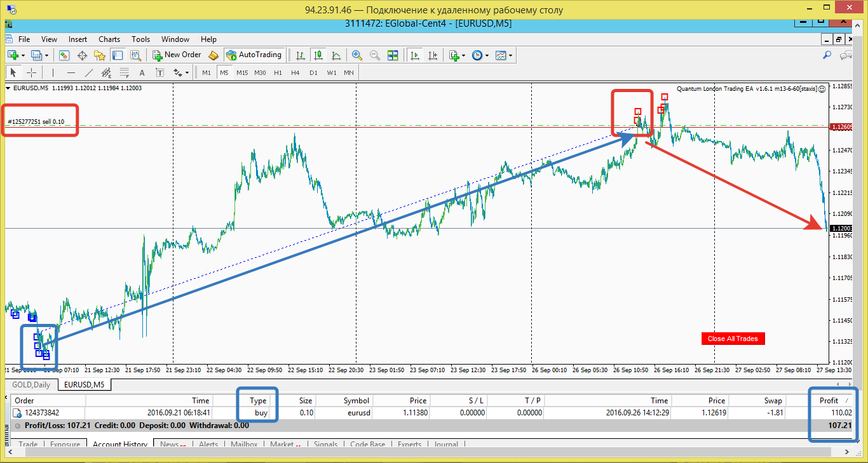Zoom in on the chart with magnifier icon
This screenshot has width=868, height=463.
point(357,55)
